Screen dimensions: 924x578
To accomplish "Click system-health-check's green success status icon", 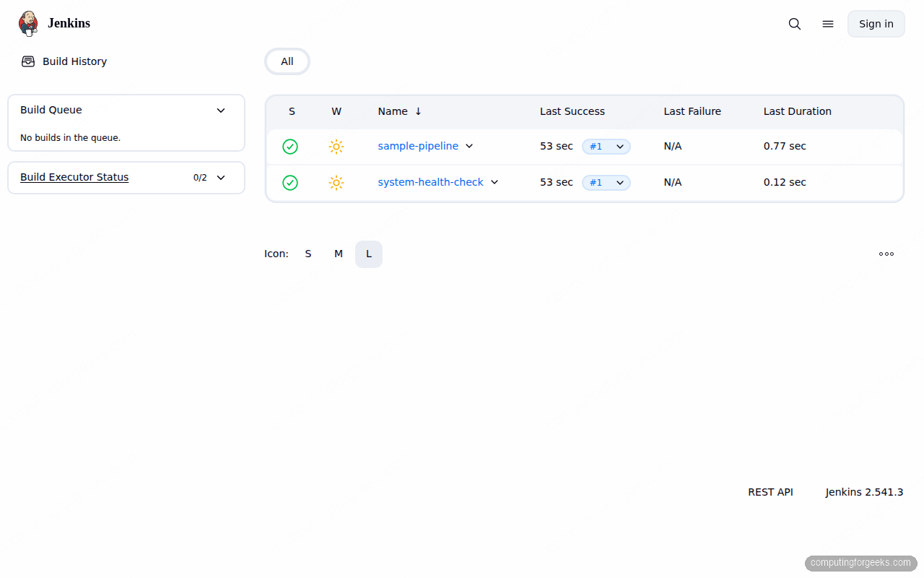I will (290, 183).
